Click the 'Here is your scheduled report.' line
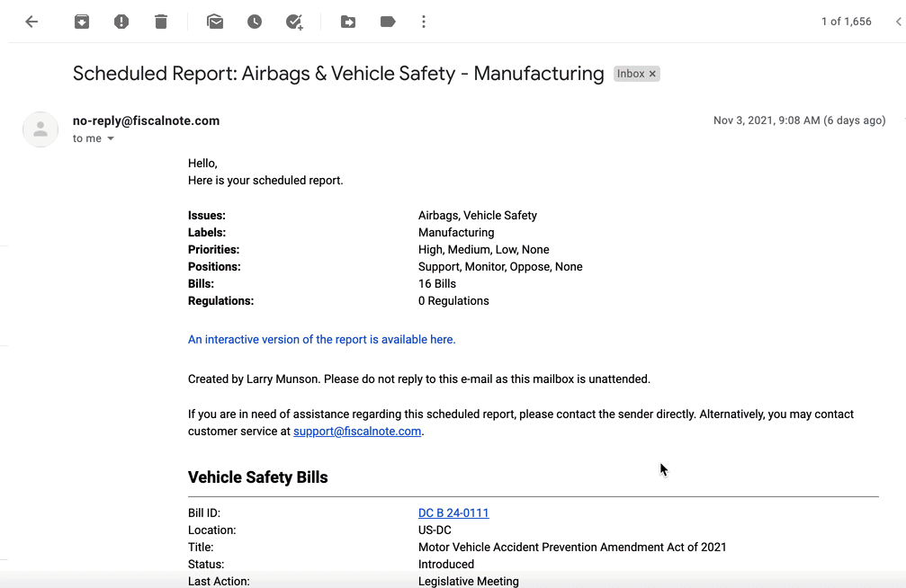 click(265, 180)
